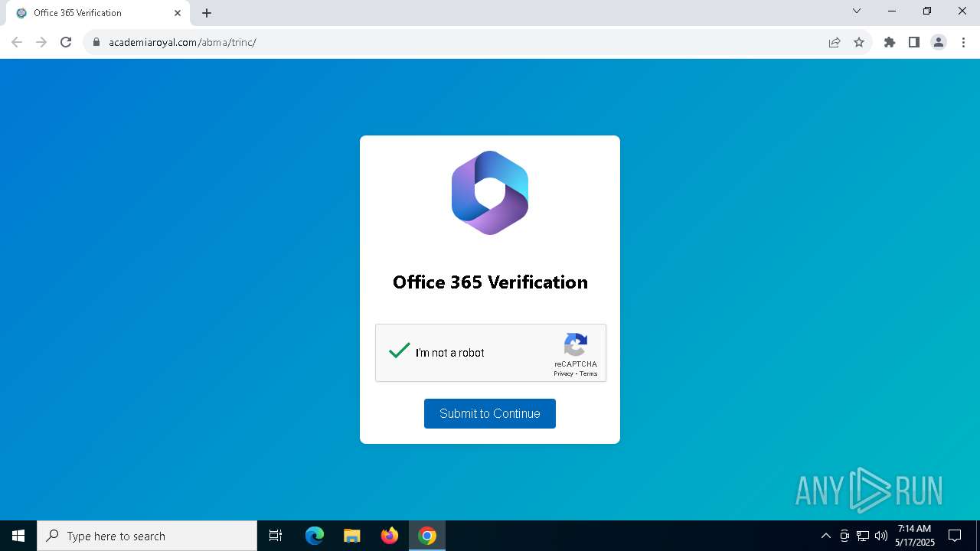
Task: Restore down the Chrome window
Action: [927, 11]
